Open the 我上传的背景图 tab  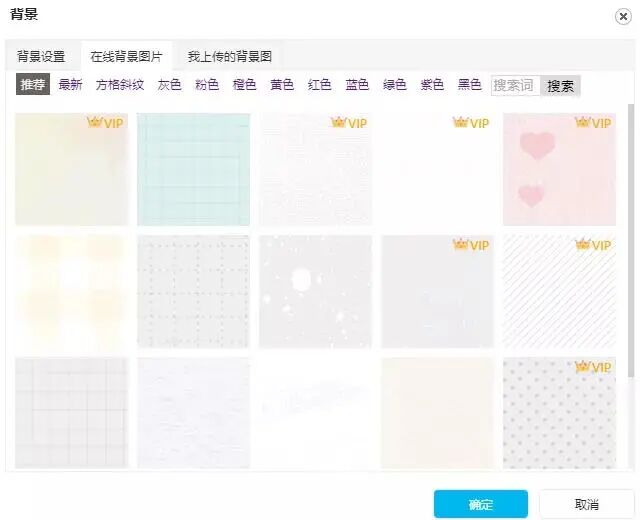pyautogui.click(x=230, y=56)
